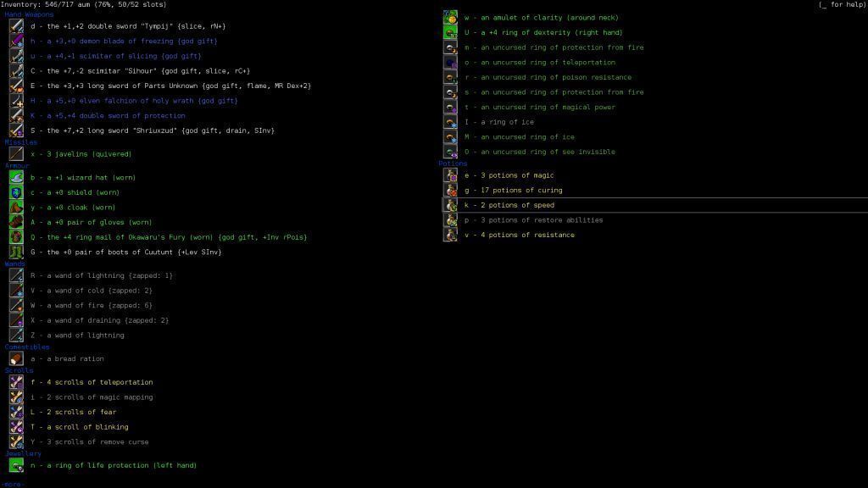Click the ring of magical power icon
Viewport: 868px width, 488px height.
point(450,108)
